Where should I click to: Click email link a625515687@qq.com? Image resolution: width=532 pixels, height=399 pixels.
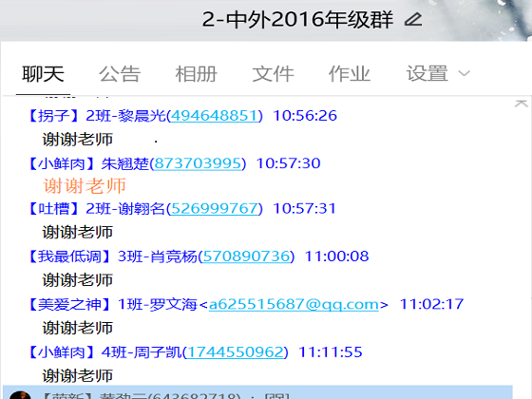294,304
